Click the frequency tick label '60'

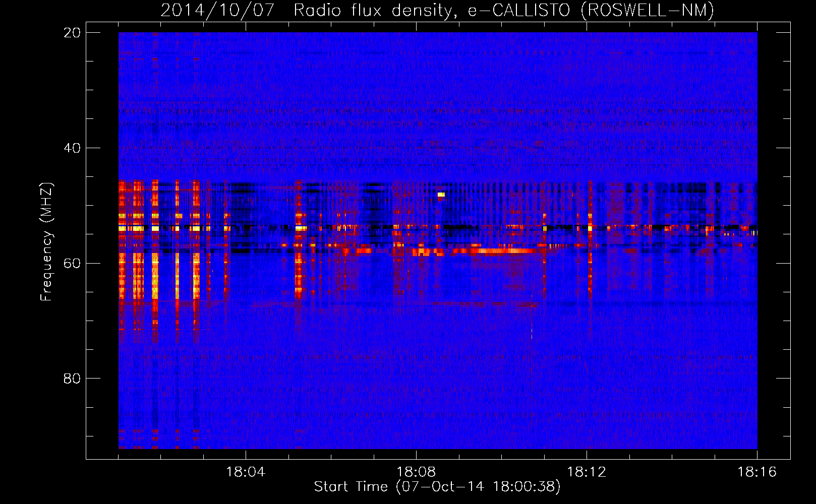point(72,263)
